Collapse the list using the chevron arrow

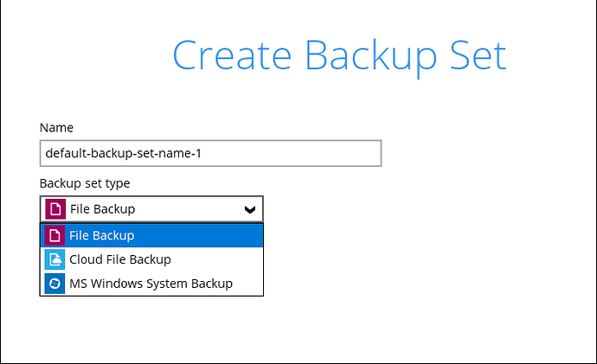click(250, 209)
